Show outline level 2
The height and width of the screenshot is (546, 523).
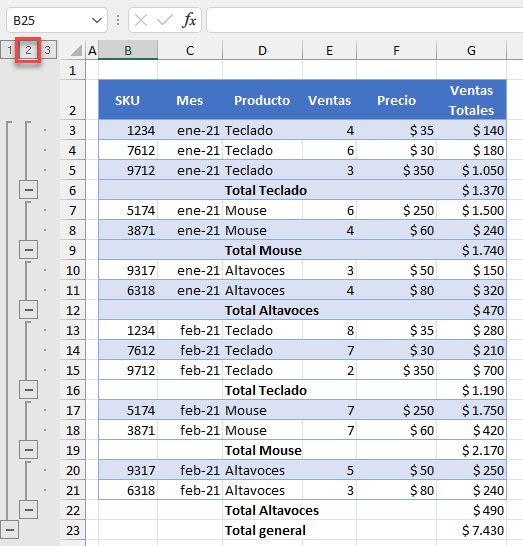click(x=28, y=50)
